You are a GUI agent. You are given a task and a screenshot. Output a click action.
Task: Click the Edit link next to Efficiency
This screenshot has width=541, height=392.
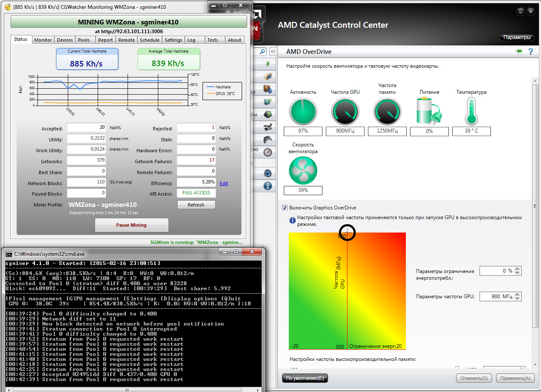click(224, 183)
